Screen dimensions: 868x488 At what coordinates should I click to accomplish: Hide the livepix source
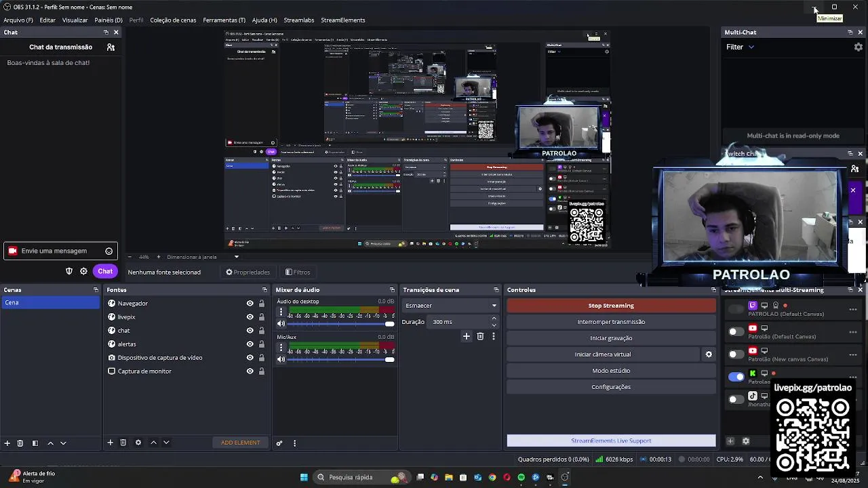pyautogui.click(x=250, y=317)
